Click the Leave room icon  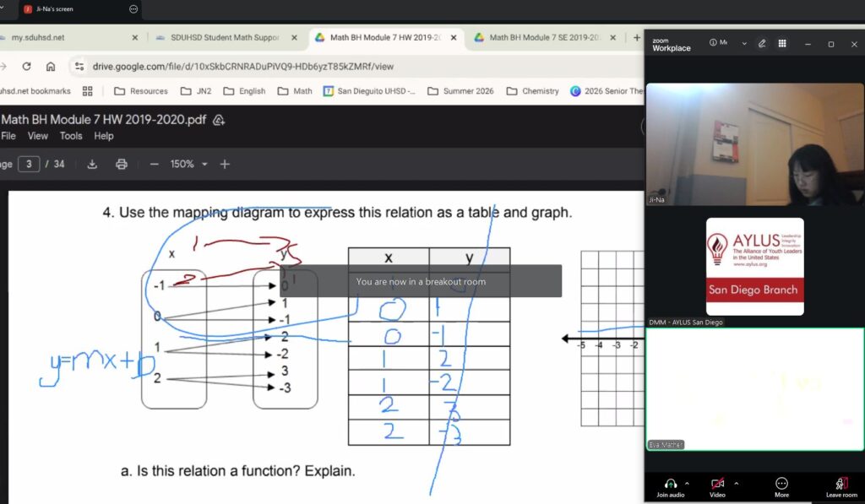pos(841,484)
